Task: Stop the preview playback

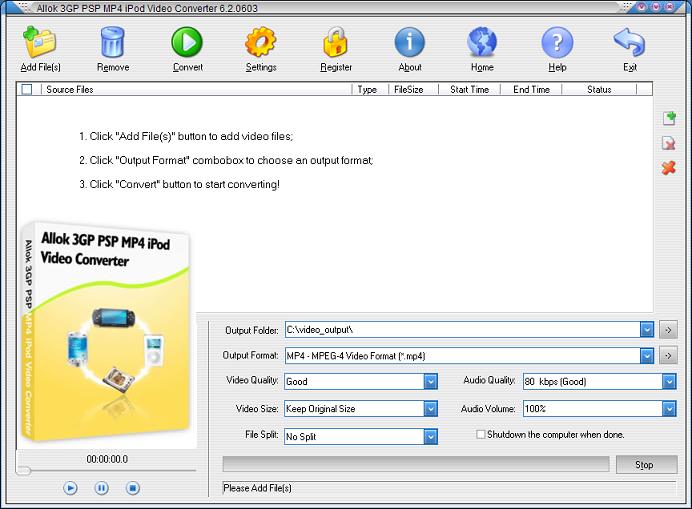Action: tap(132, 488)
